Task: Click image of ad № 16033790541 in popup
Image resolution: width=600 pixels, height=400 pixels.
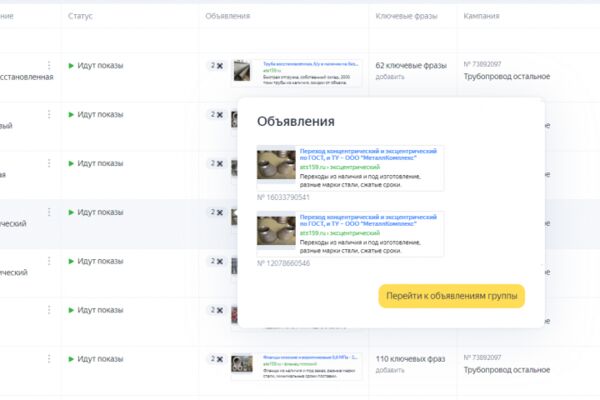Action: pyautogui.click(x=276, y=165)
